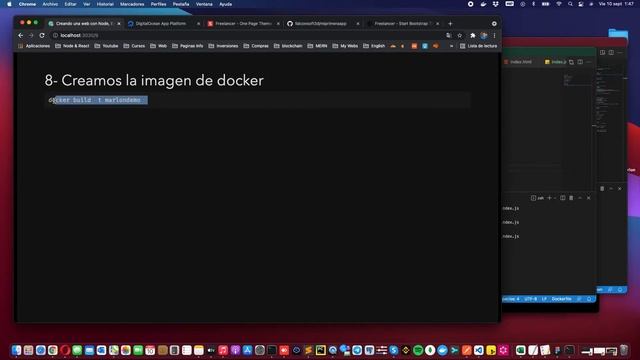Open Spotify from the Dock
Image resolution: width=640 pixels, height=360 pixels.
(418, 350)
